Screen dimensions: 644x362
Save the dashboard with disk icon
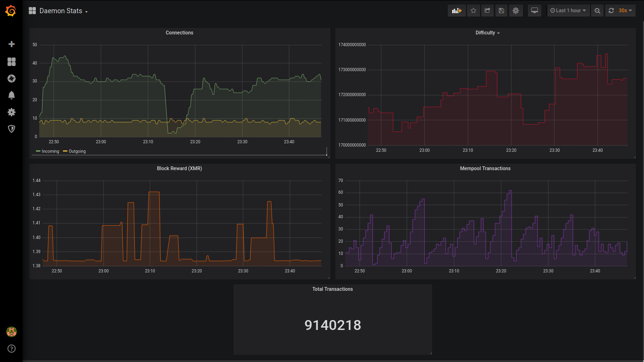pyautogui.click(x=501, y=10)
